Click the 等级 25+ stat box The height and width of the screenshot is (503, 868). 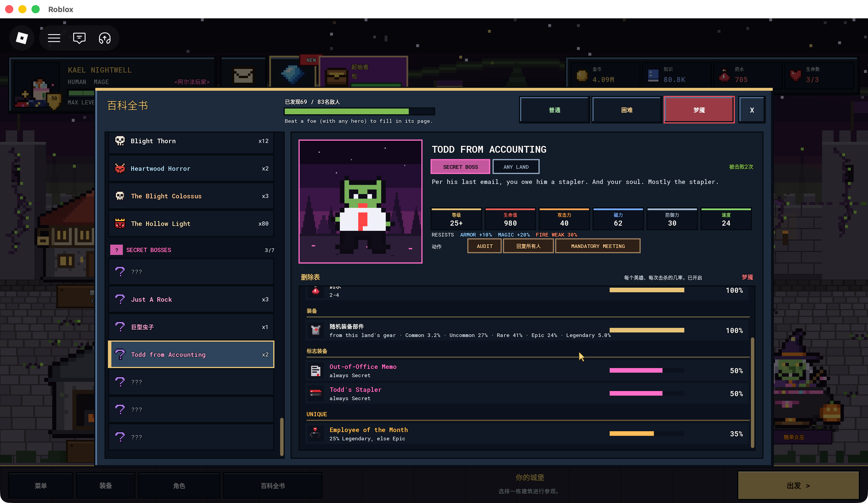coord(456,219)
